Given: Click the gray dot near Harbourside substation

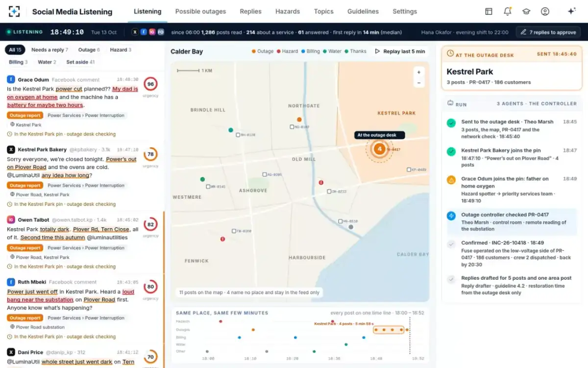Looking at the screenshot, I should click(x=350, y=227).
